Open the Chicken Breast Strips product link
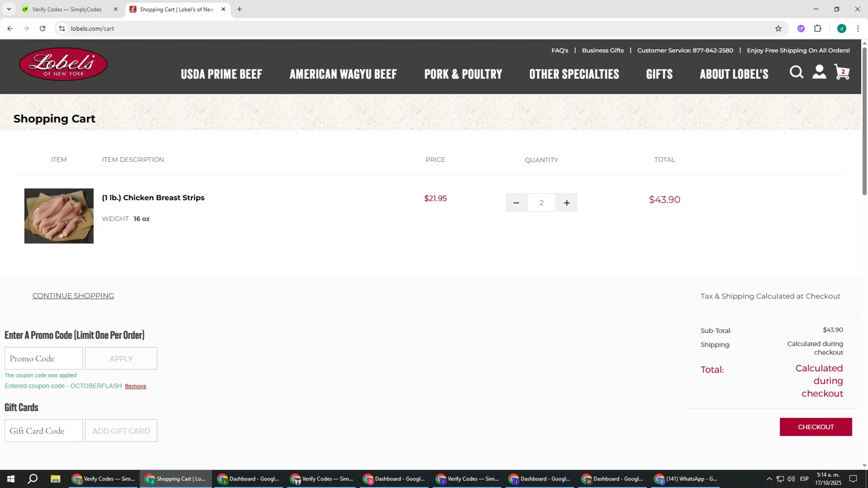 153,198
